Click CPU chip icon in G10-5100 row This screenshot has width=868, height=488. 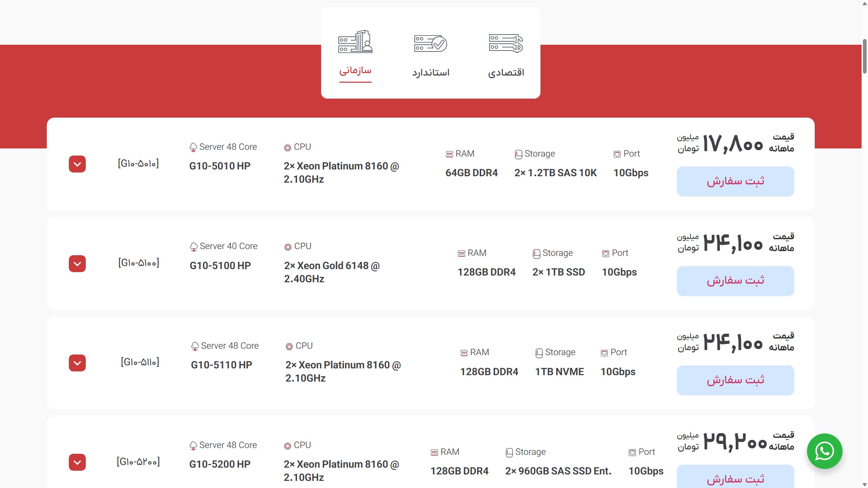click(x=288, y=247)
